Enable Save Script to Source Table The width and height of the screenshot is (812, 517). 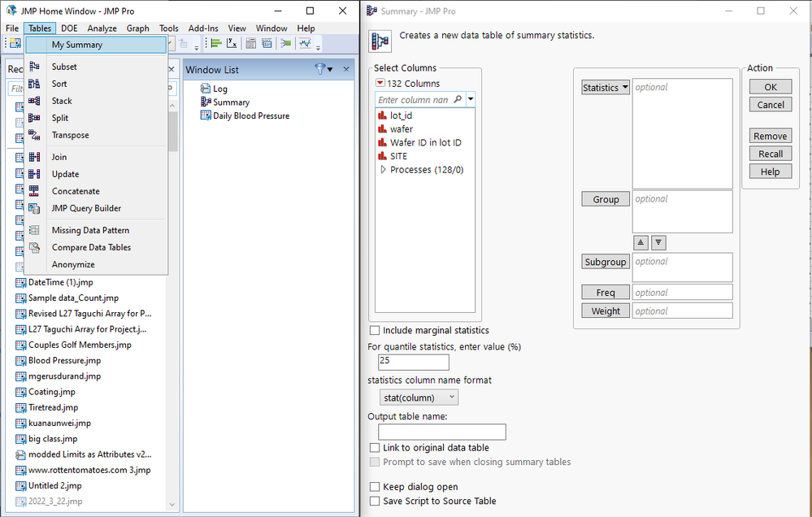click(x=375, y=501)
